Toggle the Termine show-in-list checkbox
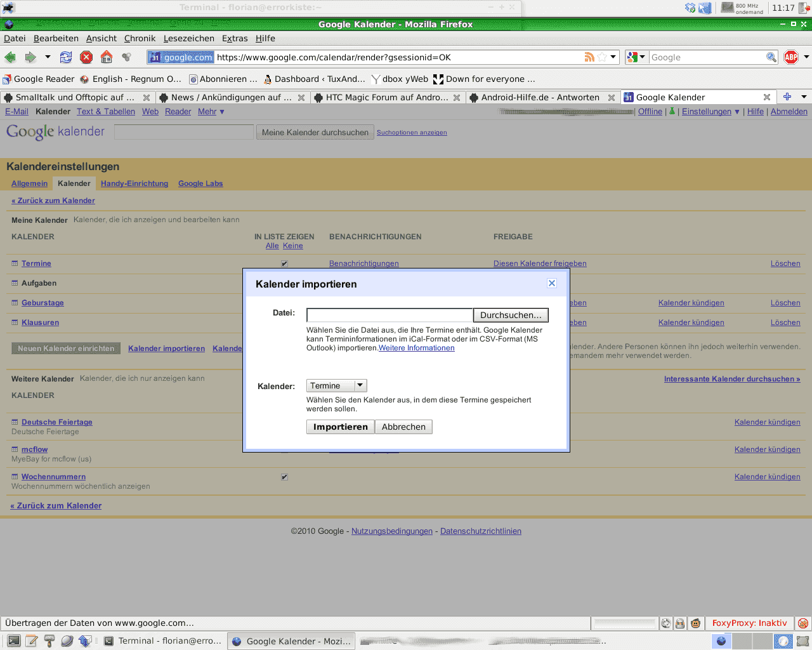The width and height of the screenshot is (812, 650). (285, 263)
